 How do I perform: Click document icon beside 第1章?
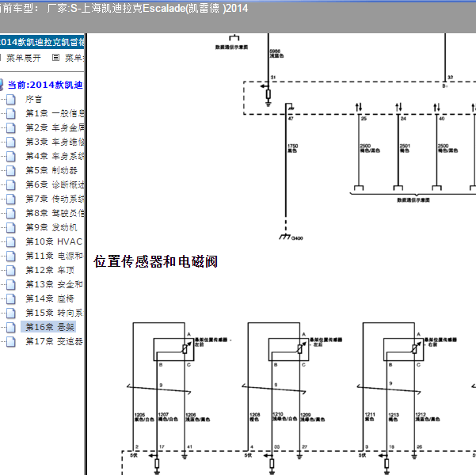click(x=11, y=114)
